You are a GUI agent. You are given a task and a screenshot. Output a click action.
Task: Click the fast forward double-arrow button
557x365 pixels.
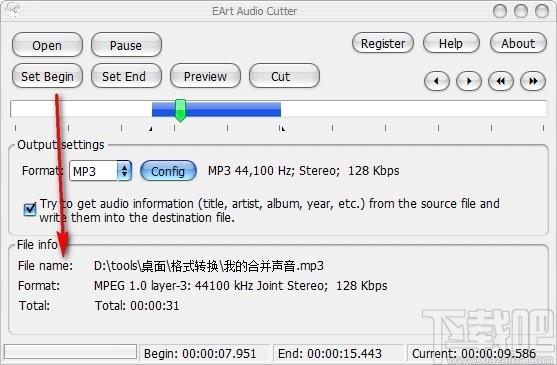pos(532,81)
